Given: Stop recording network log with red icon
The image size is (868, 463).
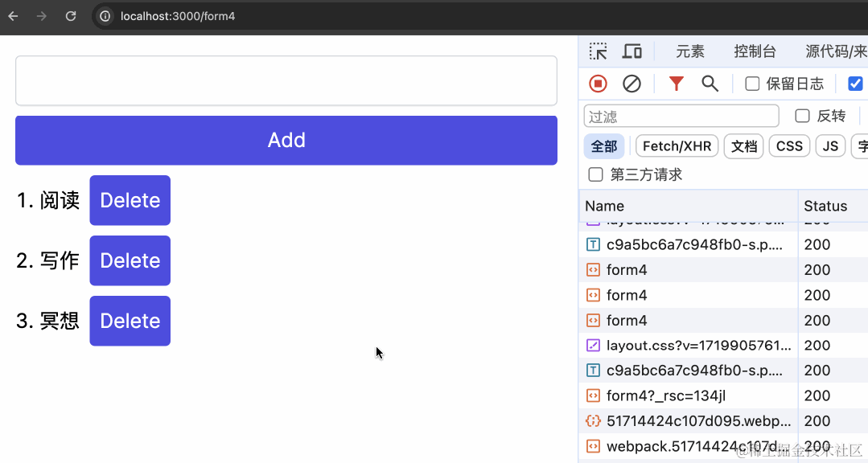Looking at the screenshot, I should pyautogui.click(x=598, y=84).
